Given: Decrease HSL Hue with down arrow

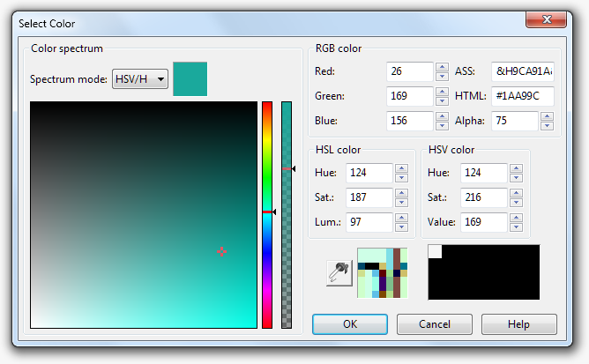Looking at the screenshot, I should click(x=401, y=178).
